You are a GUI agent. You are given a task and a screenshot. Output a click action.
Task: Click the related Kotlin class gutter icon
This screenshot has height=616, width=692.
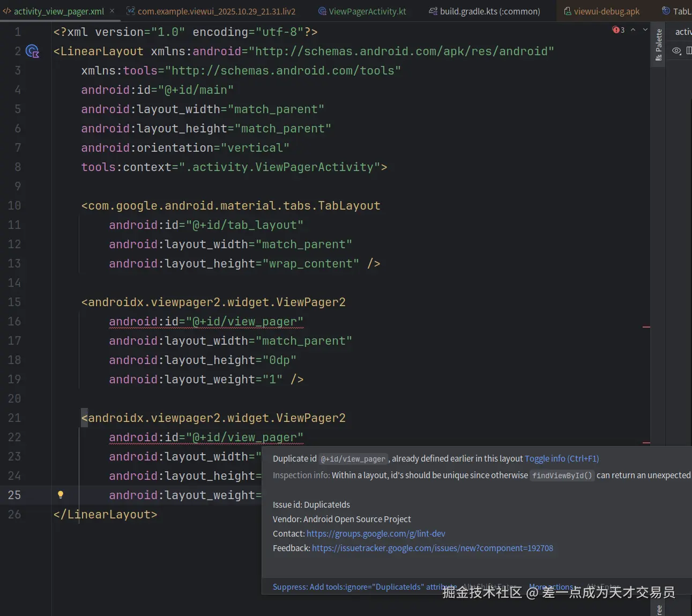point(33,51)
